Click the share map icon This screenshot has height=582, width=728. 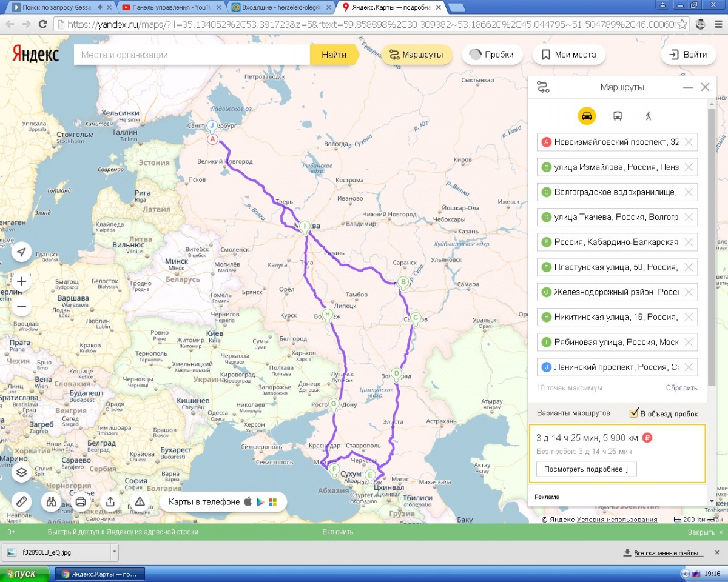click(x=110, y=501)
